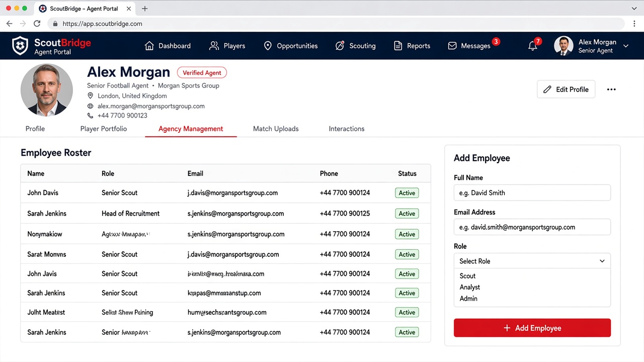Switch to the Player Portfolio tab
Image resolution: width=644 pixels, height=362 pixels.
(104, 129)
